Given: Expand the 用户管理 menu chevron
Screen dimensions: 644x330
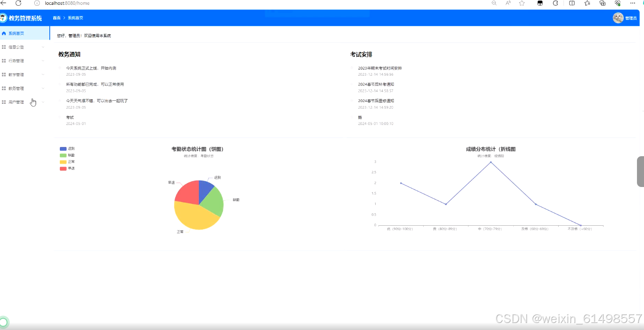Looking at the screenshot, I should click(x=43, y=102).
